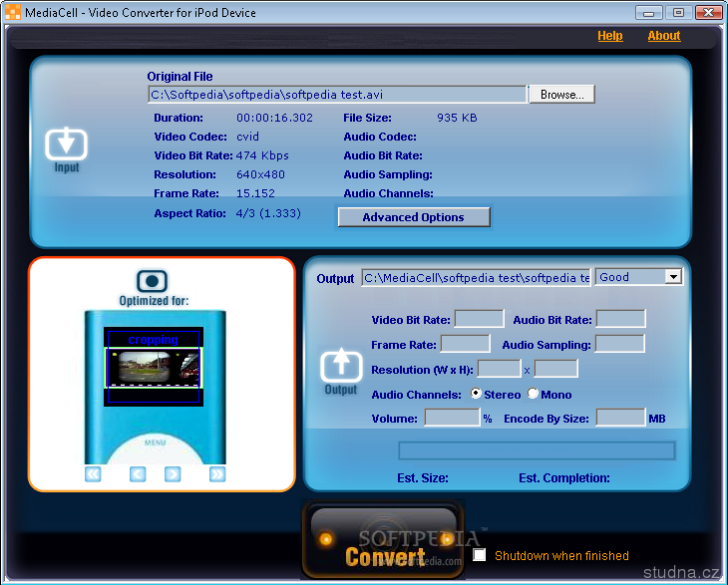Open Advanced Options
This screenshot has height=585, width=728.
pyautogui.click(x=414, y=217)
